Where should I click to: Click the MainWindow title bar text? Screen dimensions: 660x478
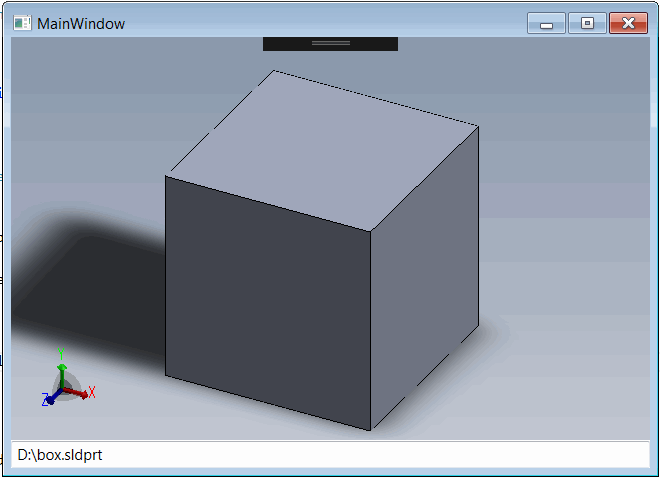click(81, 24)
